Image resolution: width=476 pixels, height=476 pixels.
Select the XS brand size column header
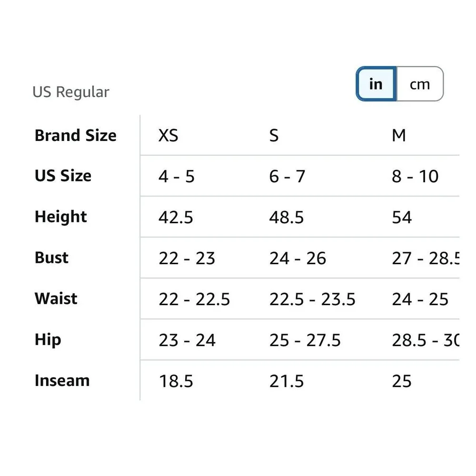(x=168, y=135)
